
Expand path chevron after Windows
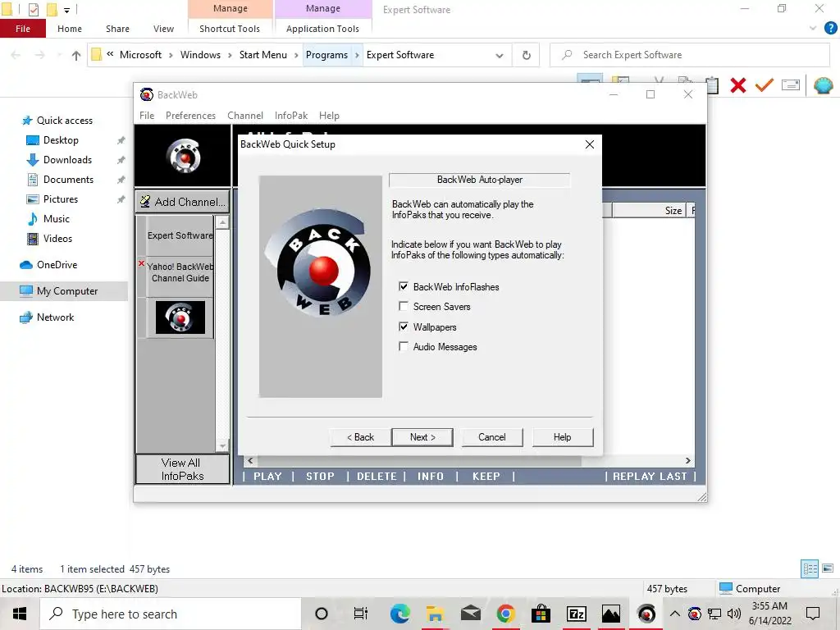pos(230,55)
